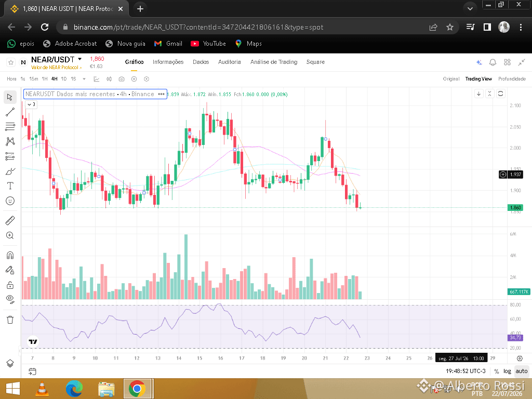The image size is (532, 399).
Task: Click the TradingView logo on chart
Action: coord(33,342)
